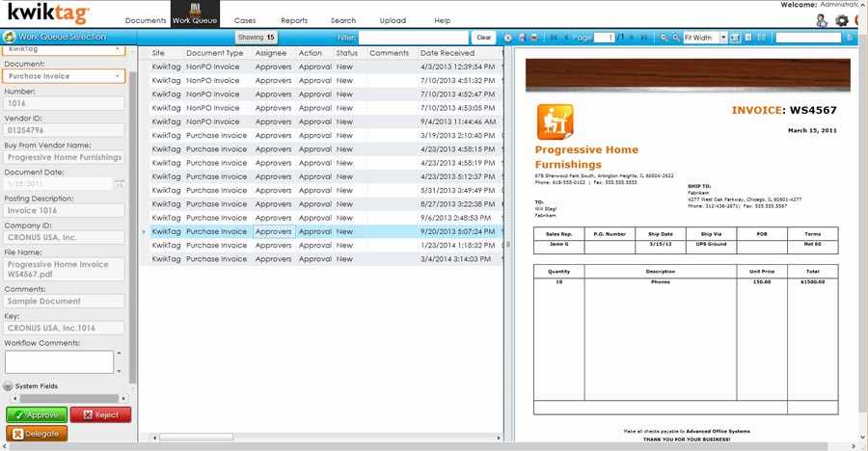Zoom in on the invoice preview
868x451 pixels.
point(676,38)
